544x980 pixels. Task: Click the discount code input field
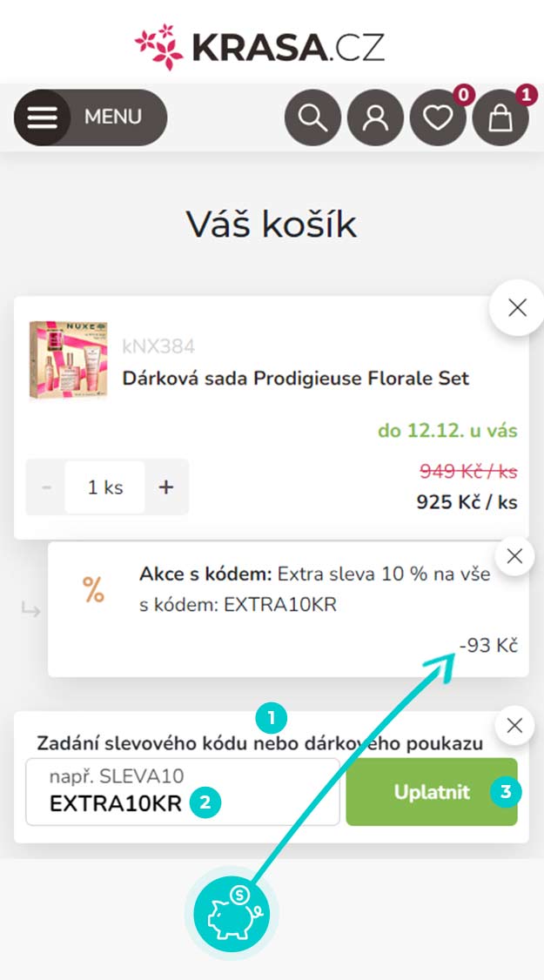coord(183,792)
